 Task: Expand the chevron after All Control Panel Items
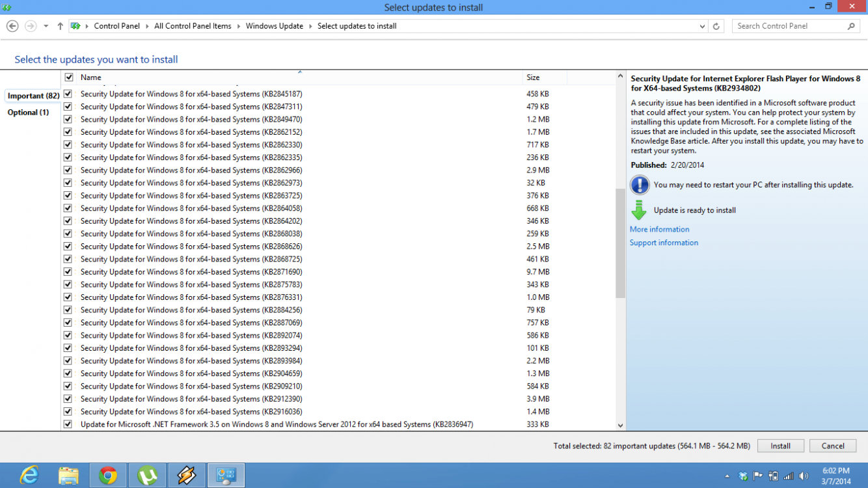point(238,26)
